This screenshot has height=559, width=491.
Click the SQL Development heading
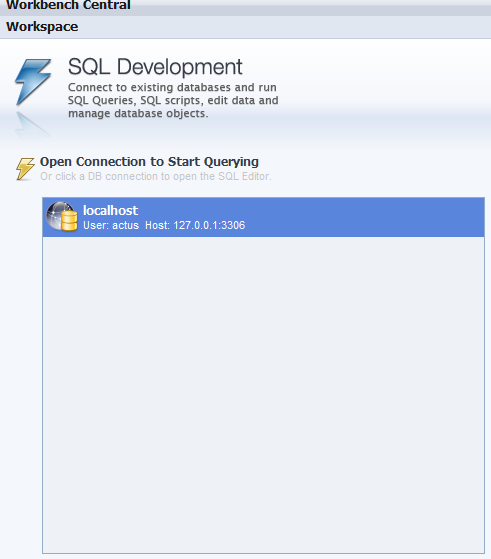click(155, 67)
